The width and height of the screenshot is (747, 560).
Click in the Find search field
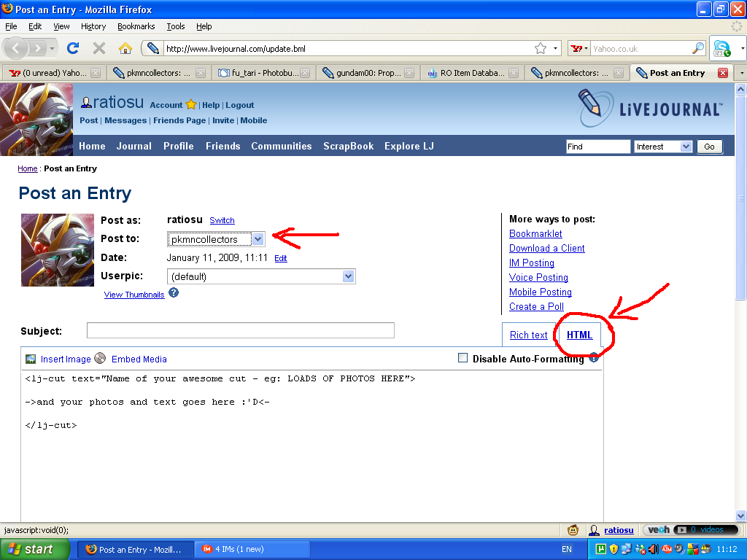pos(598,147)
